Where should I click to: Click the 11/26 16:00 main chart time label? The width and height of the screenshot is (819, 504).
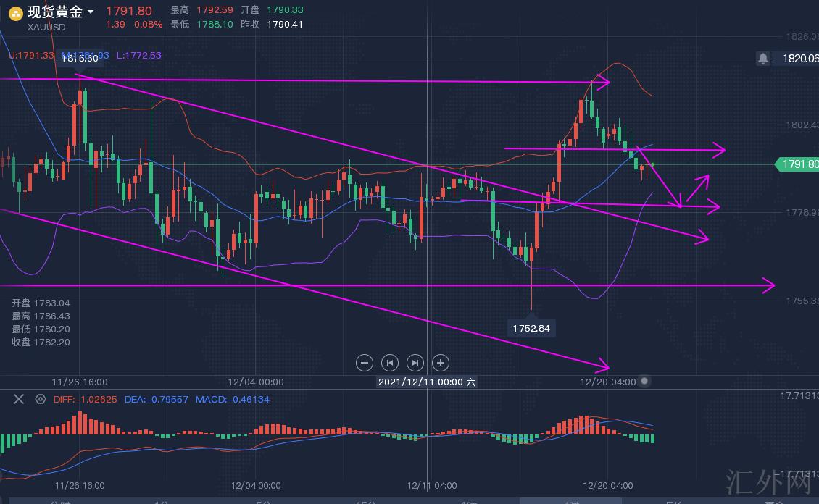[x=80, y=382]
